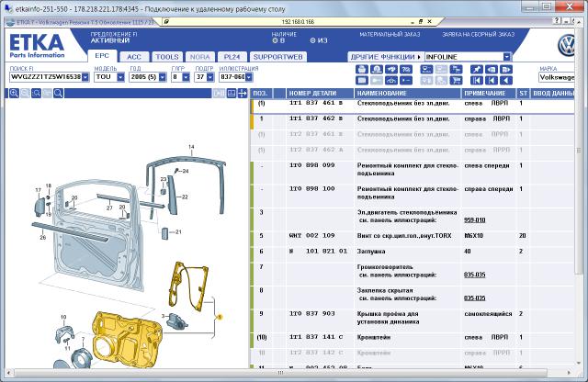Open the PL24 tab

[232, 57]
